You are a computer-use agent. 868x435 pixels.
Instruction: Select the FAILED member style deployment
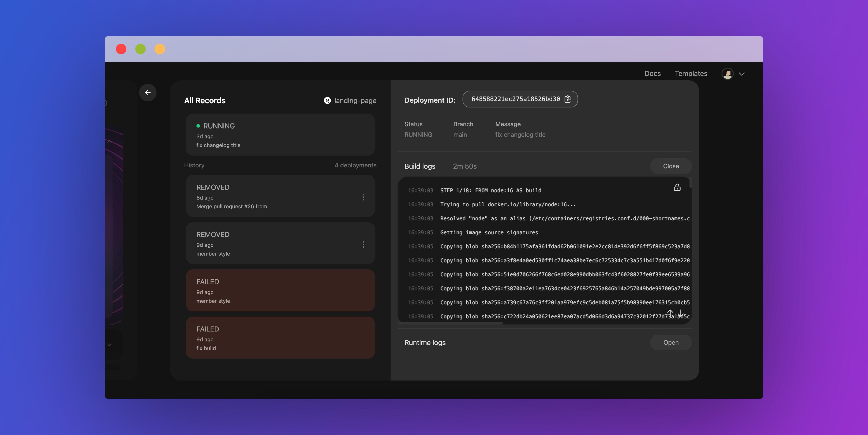click(x=280, y=290)
